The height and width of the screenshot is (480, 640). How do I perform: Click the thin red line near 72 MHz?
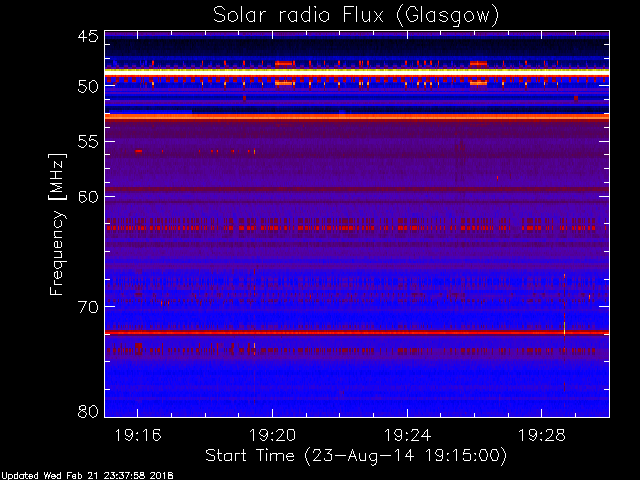[357, 333]
